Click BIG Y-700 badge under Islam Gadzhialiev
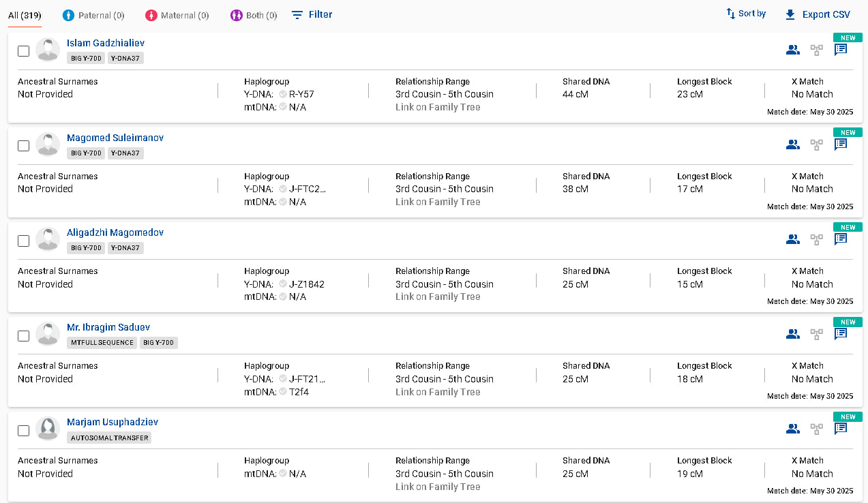The height and width of the screenshot is (503, 868). 86,59
